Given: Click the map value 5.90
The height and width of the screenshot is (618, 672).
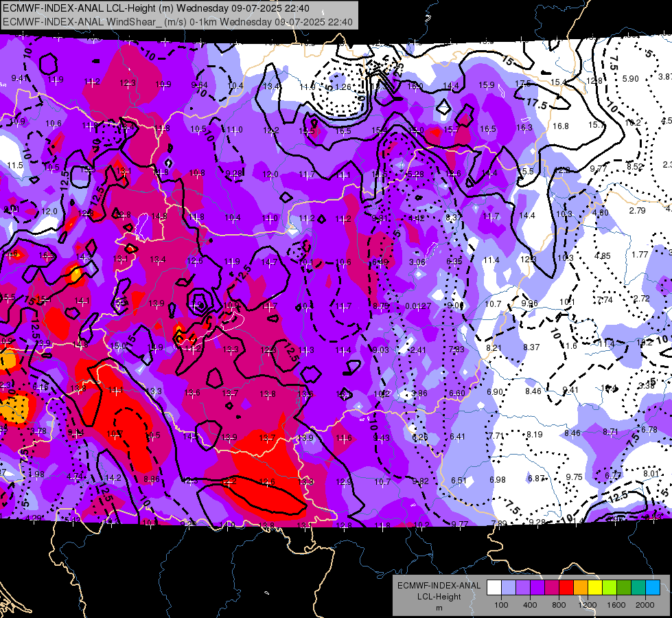Looking at the screenshot, I should tap(630, 79).
